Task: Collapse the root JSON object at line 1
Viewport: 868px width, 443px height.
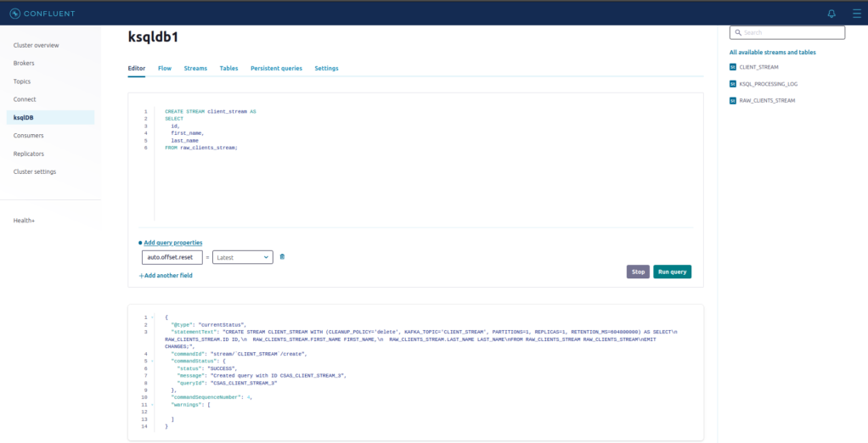Action: (153, 317)
